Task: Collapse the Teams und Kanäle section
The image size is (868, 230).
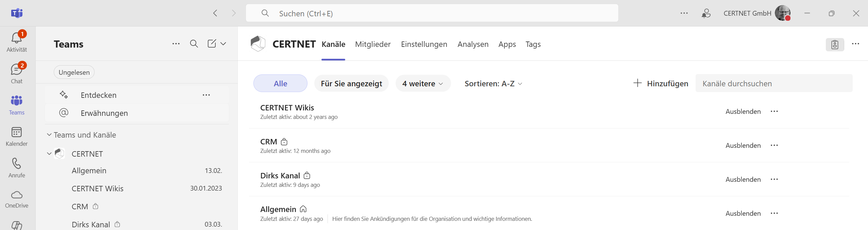Action: 49,135
